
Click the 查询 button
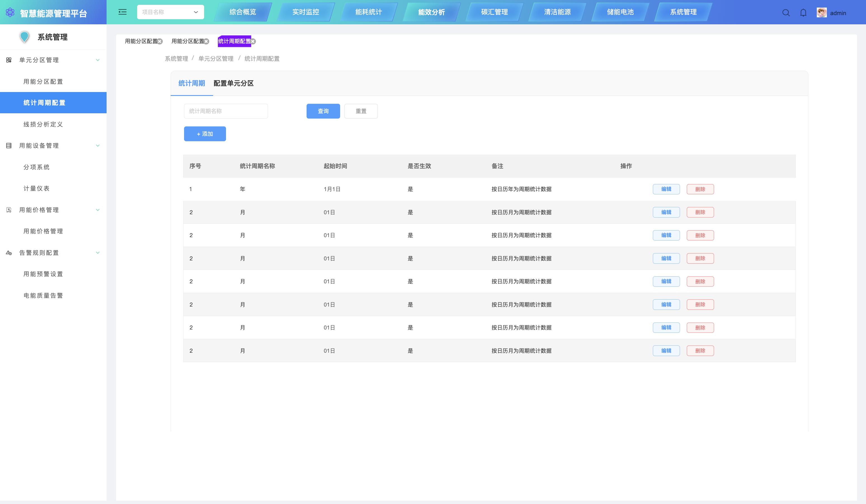[x=323, y=111]
